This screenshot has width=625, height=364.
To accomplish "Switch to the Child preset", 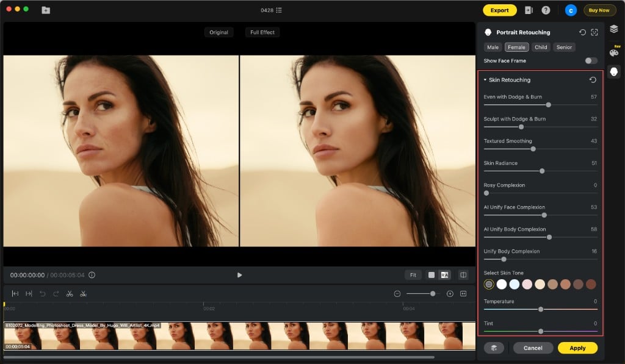I will click(541, 47).
